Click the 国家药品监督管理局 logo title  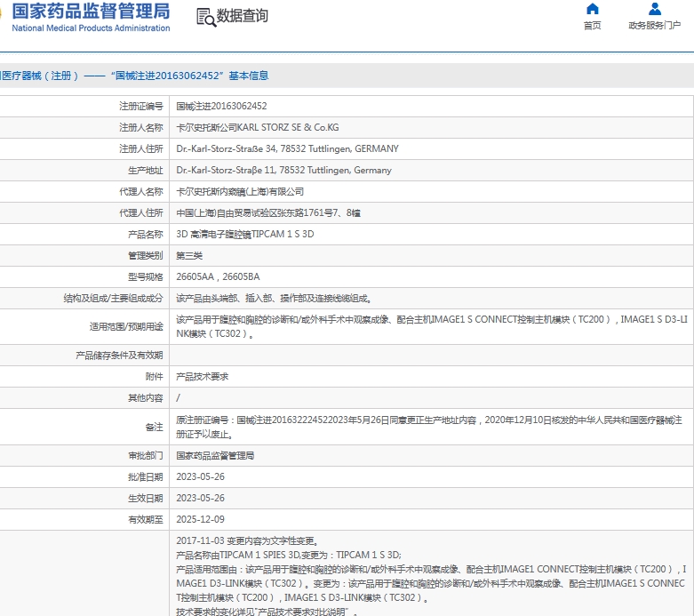(x=91, y=11)
